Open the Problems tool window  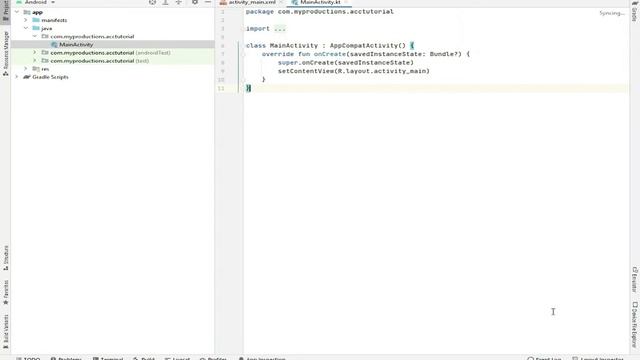point(66,358)
